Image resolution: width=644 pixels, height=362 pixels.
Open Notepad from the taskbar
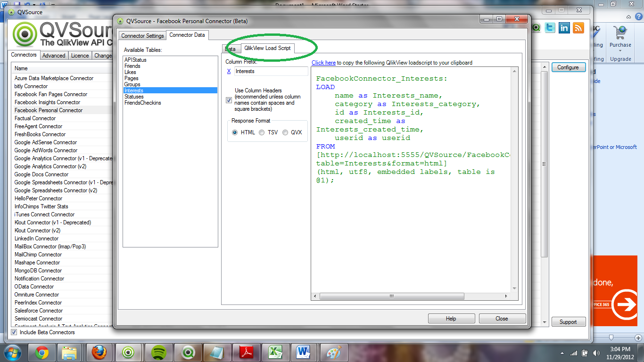pyautogui.click(x=217, y=352)
